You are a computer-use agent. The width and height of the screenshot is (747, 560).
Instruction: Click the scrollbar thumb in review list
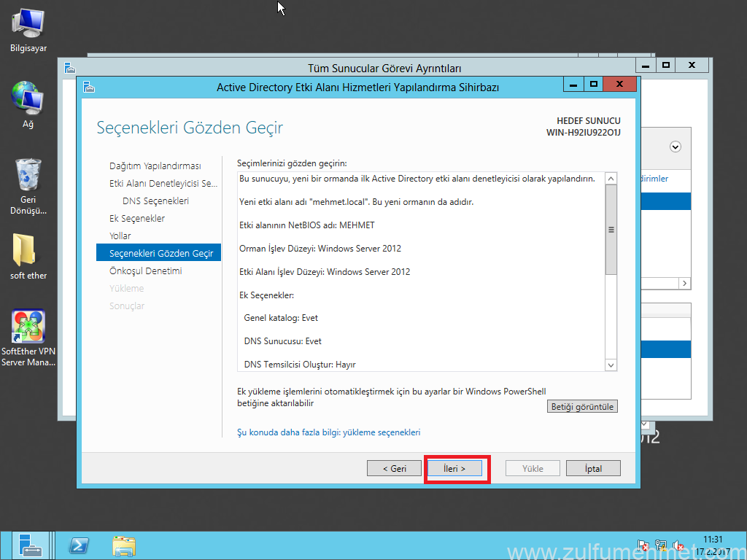tap(611, 229)
